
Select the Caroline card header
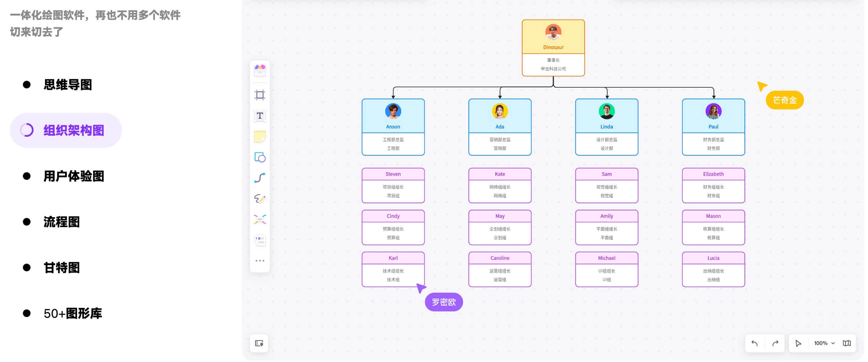500,258
